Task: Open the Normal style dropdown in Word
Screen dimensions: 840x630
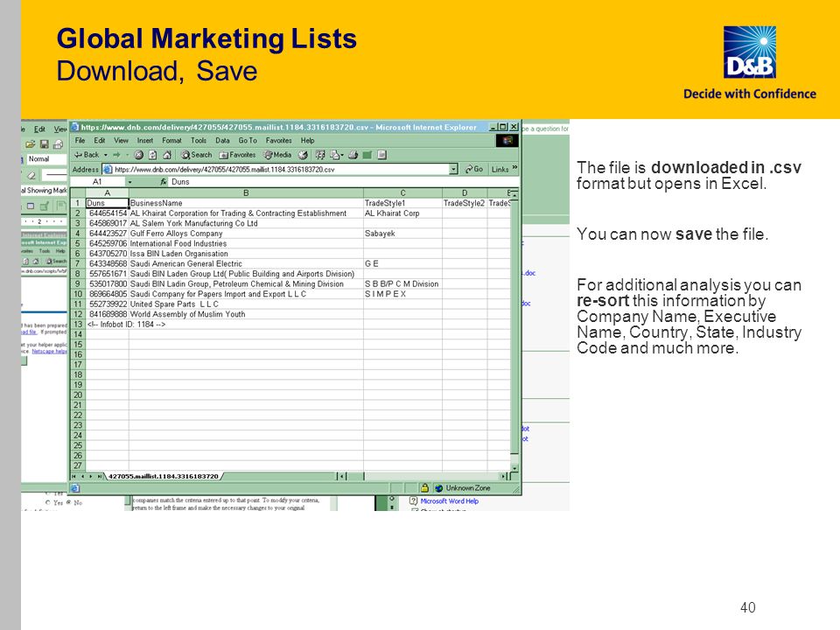Action: (x=46, y=159)
